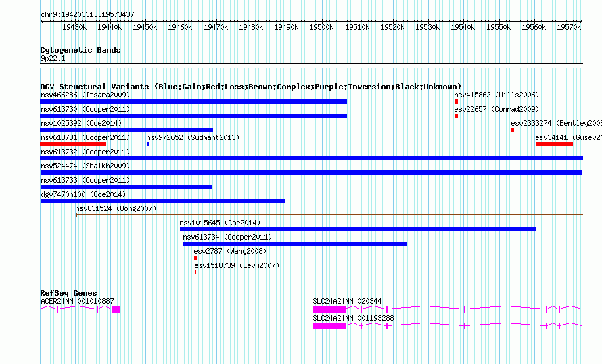Image resolution: width=602 pixels, height=364 pixels.
Task: Click the red esv2787 (Wang2008) marker
Action: click(x=195, y=258)
